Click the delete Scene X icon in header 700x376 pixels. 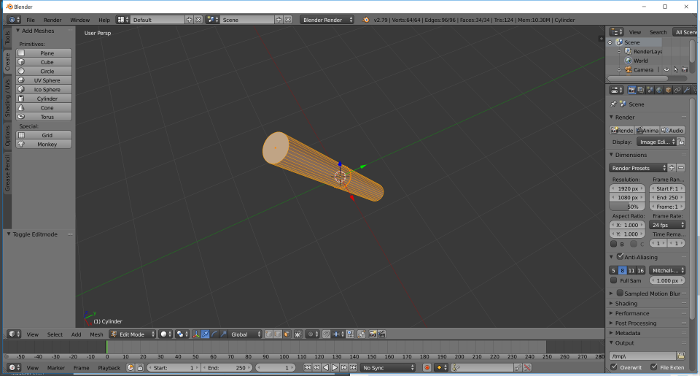pyautogui.click(x=288, y=20)
